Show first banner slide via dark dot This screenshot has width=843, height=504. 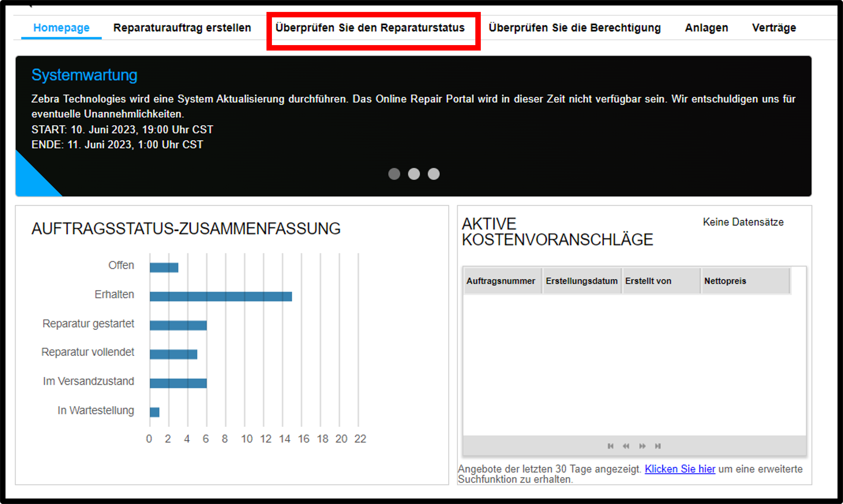(394, 174)
